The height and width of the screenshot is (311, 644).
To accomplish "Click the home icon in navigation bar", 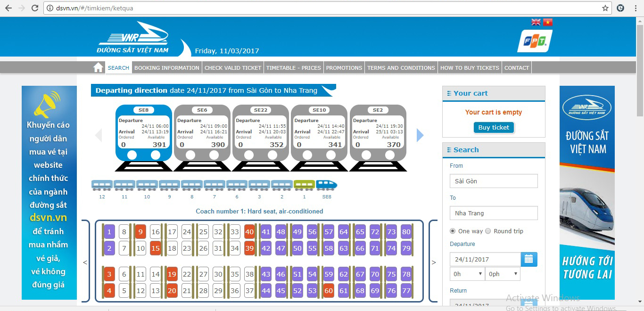I will [x=98, y=67].
